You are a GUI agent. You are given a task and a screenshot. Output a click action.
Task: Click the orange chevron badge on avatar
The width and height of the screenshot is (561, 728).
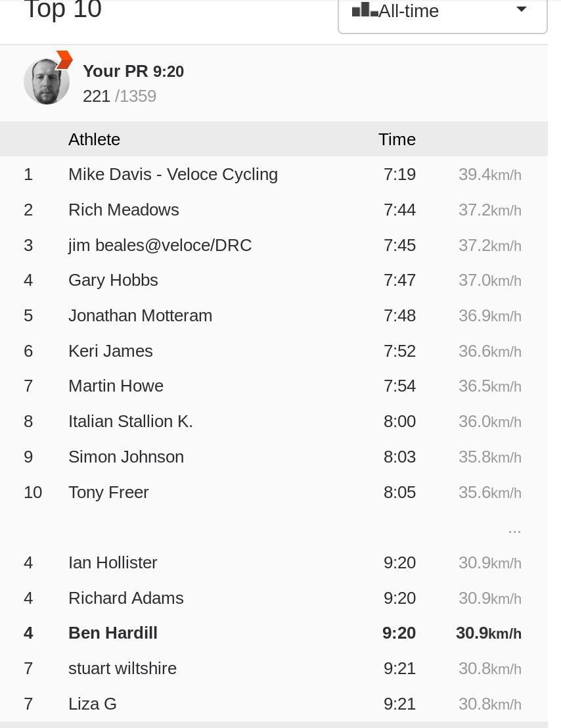(x=64, y=59)
